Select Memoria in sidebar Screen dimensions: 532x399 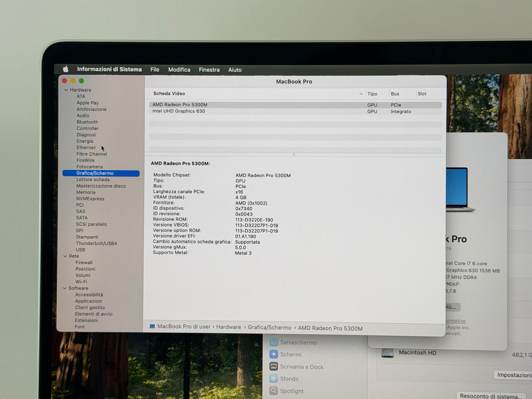click(86, 192)
